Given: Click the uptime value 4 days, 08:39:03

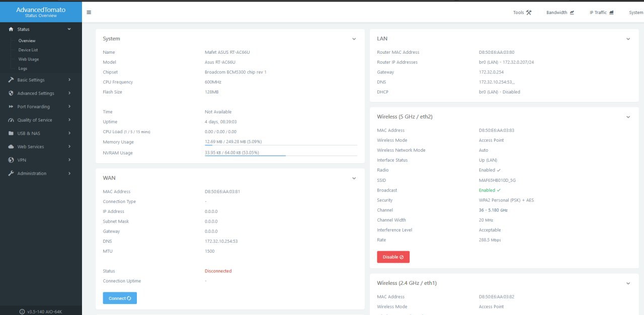Looking at the screenshot, I should (221, 122).
